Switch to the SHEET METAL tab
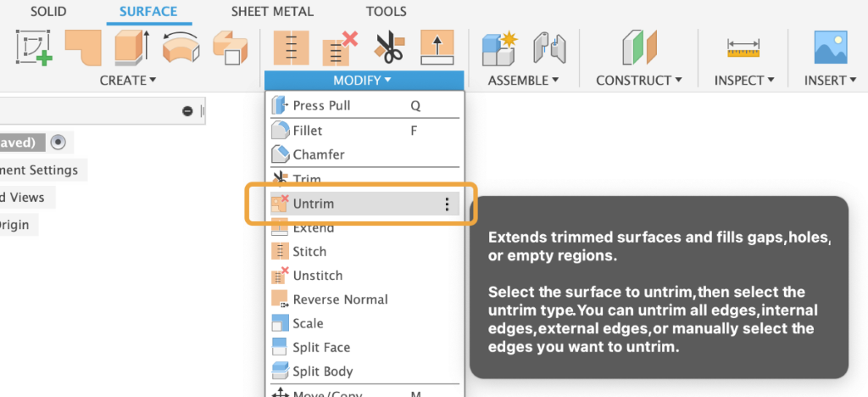 (x=272, y=12)
